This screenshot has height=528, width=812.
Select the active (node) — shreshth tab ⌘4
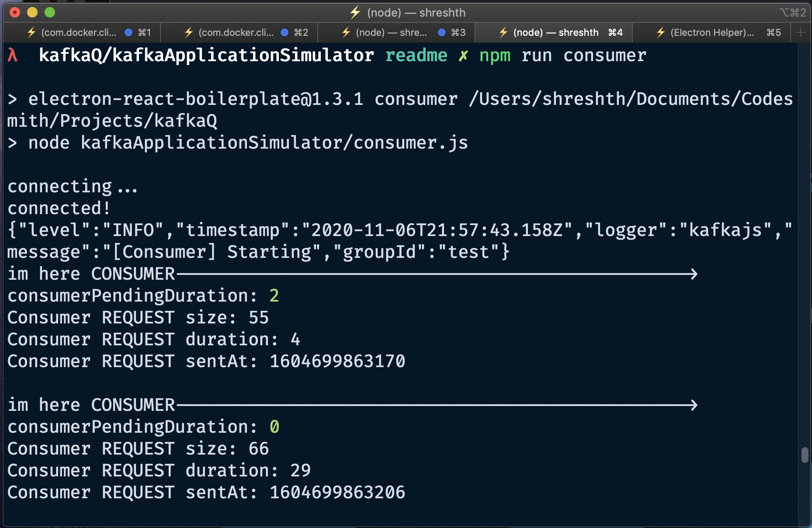pyautogui.click(x=554, y=32)
